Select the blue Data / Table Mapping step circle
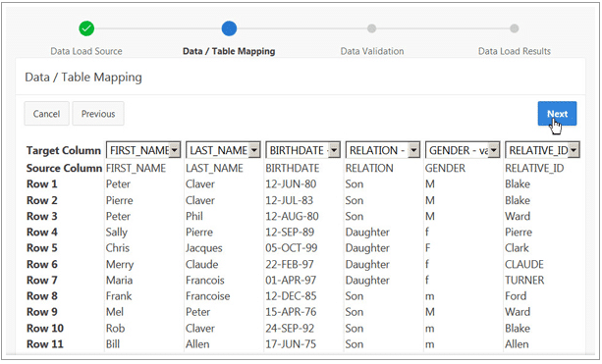 point(229,28)
